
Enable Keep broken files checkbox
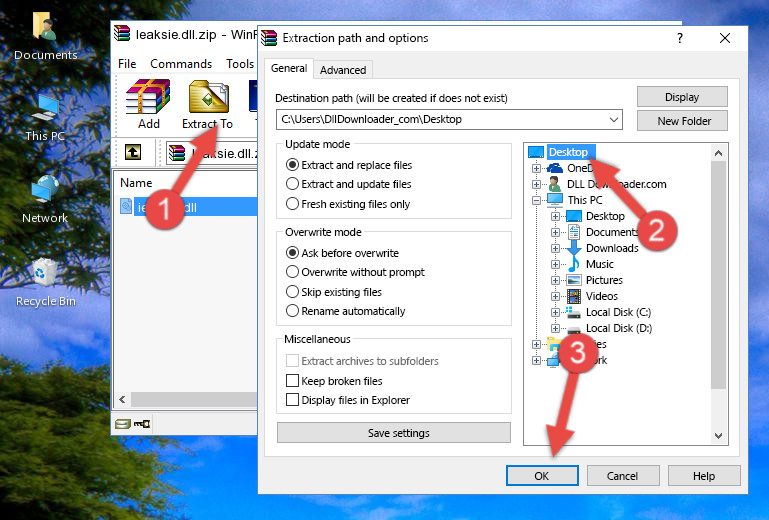292,380
